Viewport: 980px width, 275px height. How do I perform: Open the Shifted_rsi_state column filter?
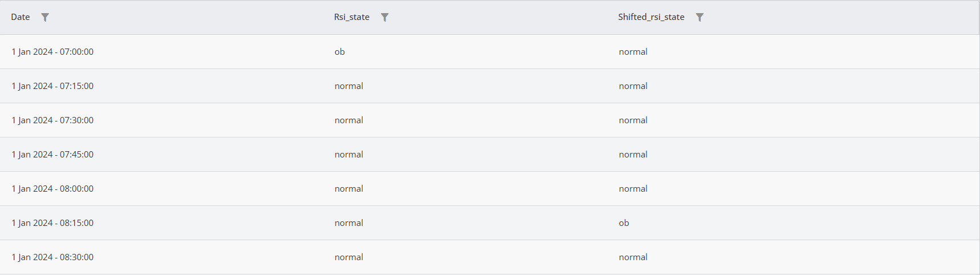700,17
